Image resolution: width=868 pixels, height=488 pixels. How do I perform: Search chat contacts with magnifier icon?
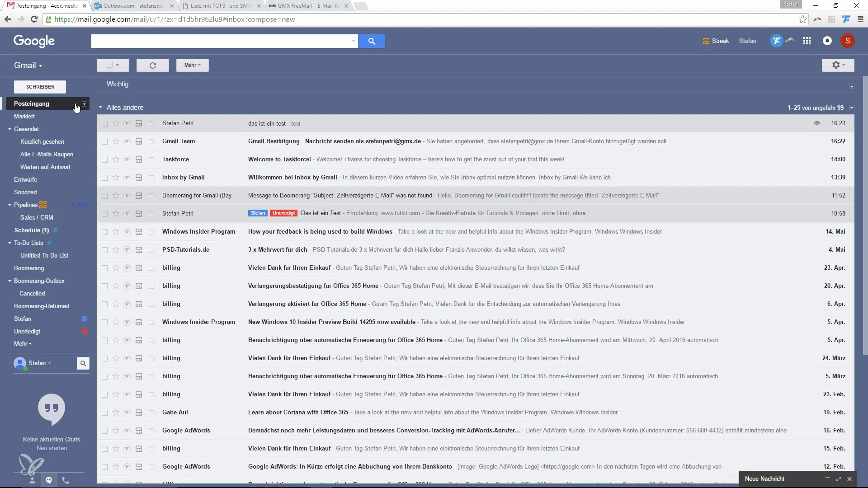pos(83,363)
